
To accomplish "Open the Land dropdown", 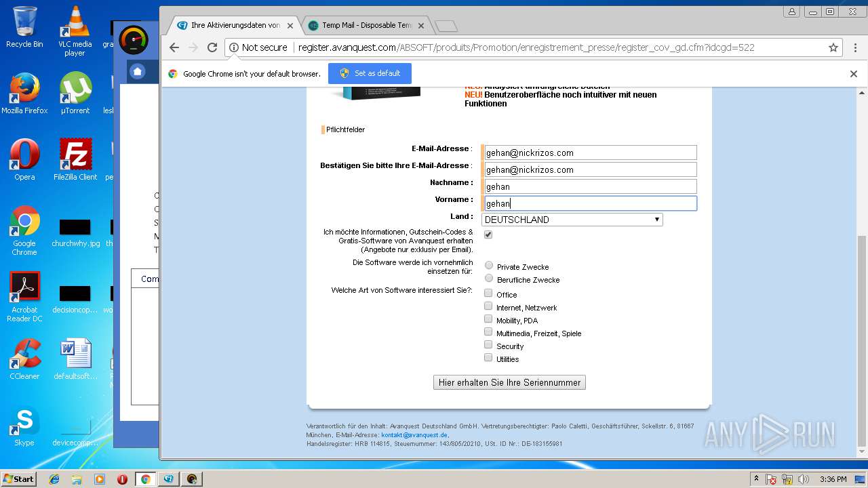I will (x=572, y=220).
